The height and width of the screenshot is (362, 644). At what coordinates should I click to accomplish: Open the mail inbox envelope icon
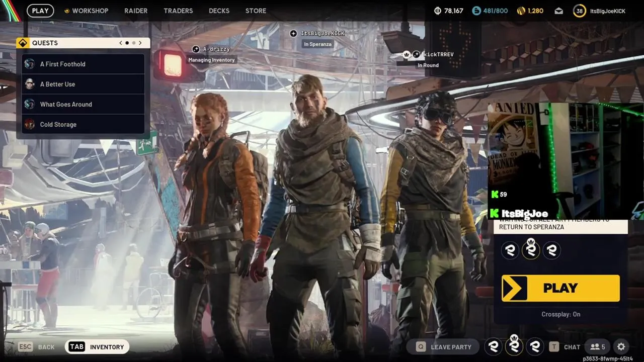[x=559, y=11]
